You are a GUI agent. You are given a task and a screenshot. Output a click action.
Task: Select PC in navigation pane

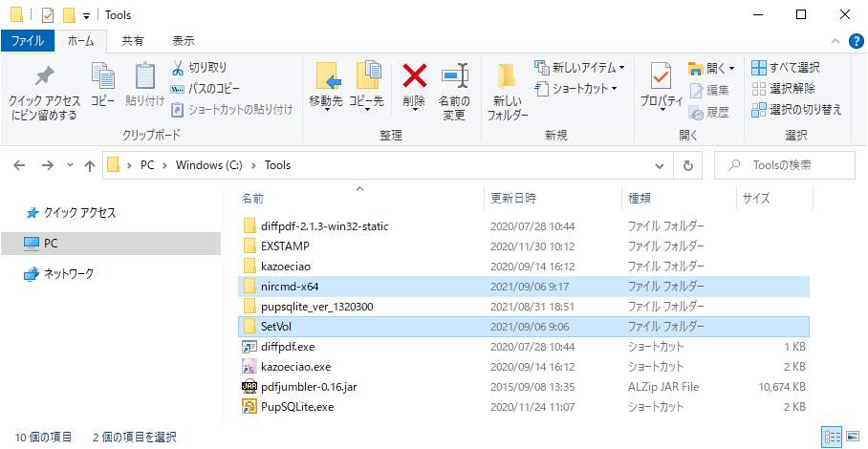(x=111, y=243)
